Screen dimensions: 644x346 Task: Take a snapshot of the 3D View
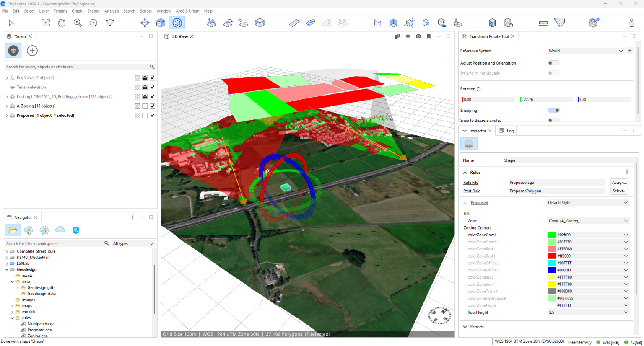[x=418, y=36]
